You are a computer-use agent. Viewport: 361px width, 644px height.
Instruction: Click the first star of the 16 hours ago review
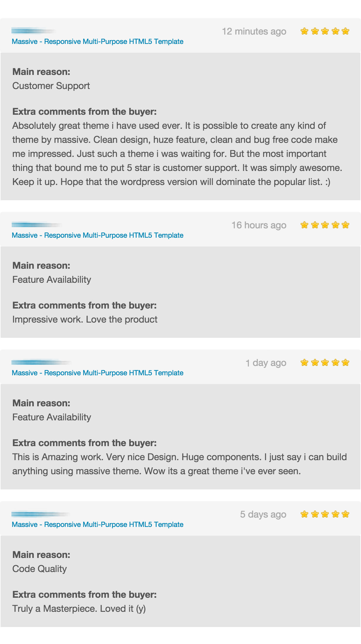pos(304,225)
